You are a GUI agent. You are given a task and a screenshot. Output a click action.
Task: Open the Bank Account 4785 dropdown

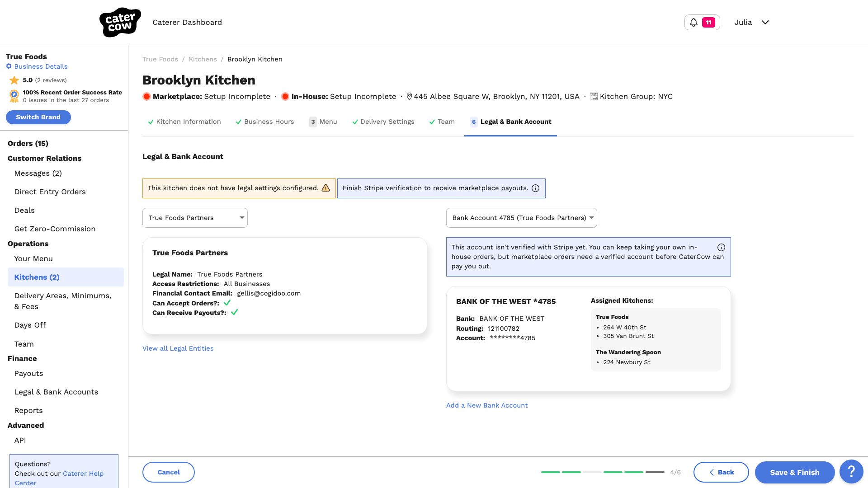[521, 218]
